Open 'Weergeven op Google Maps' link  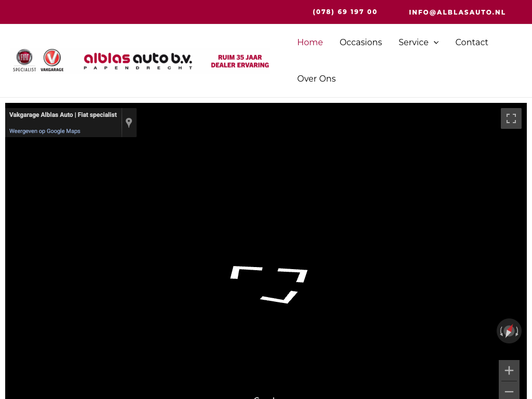45,131
